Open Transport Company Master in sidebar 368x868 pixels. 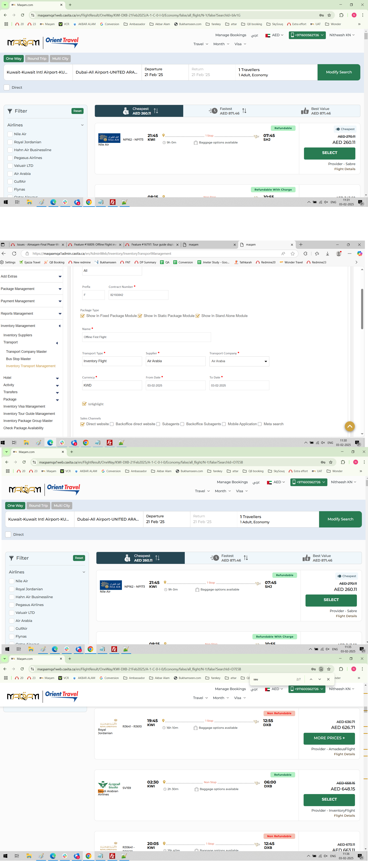click(x=26, y=351)
